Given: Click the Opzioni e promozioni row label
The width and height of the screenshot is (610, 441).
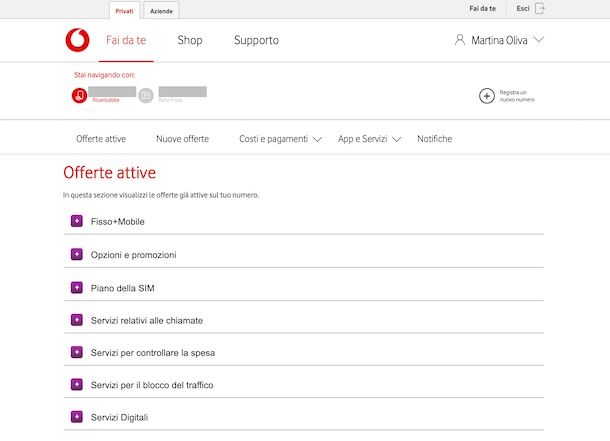Looking at the screenshot, I should pyautogui.click(x=133, y=255).
